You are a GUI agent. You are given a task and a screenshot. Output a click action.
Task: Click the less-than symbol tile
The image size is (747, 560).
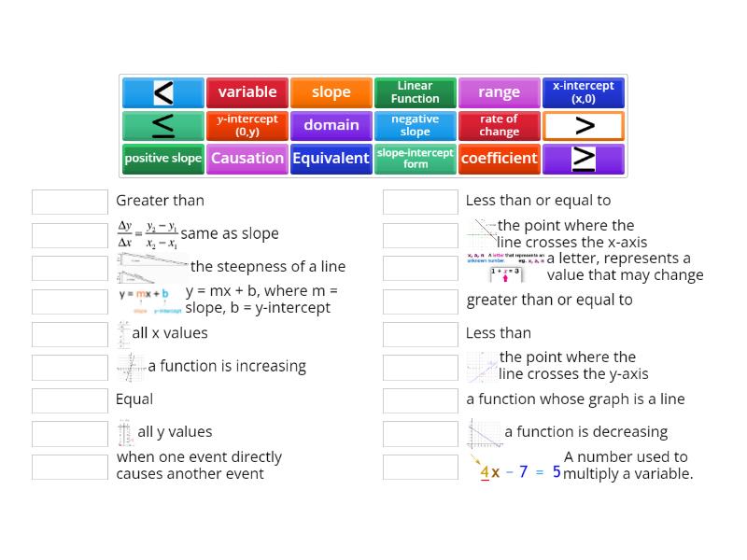(x=162, y=91)
